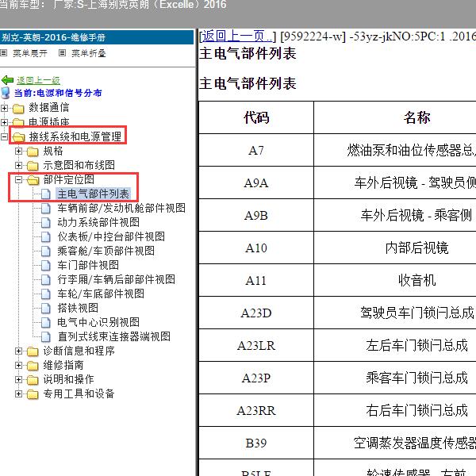
Task: Click the 接线系统和电源管理 open folder icon
Action: 18,137
